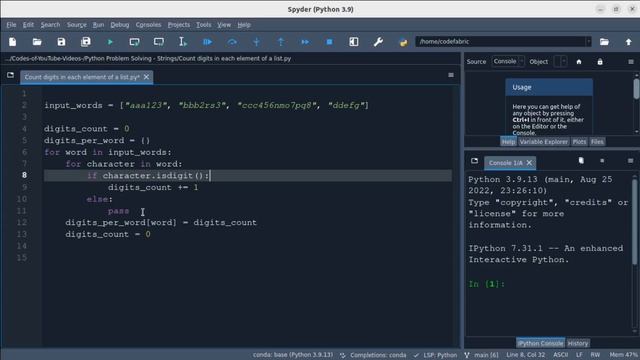This screenshot has width=640, height=360.
Task: Close the Console 1/A tab
Action: (x=529, y=163)
